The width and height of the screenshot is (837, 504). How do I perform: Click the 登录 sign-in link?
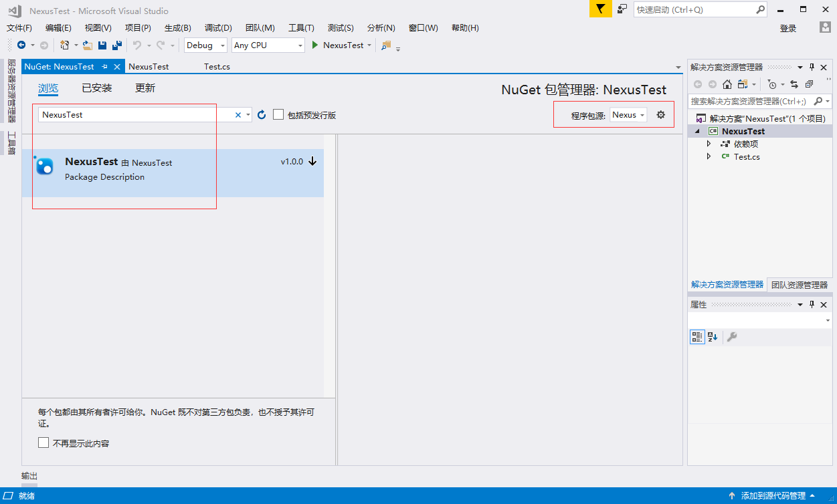[788, 28]
